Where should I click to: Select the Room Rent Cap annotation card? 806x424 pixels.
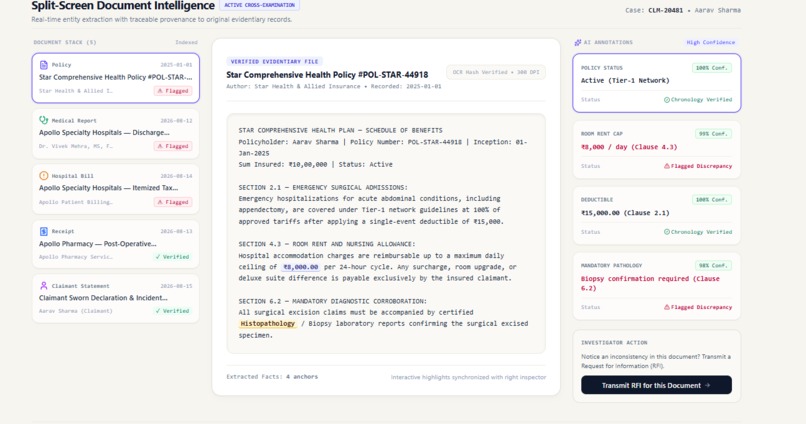click(656, 150)
